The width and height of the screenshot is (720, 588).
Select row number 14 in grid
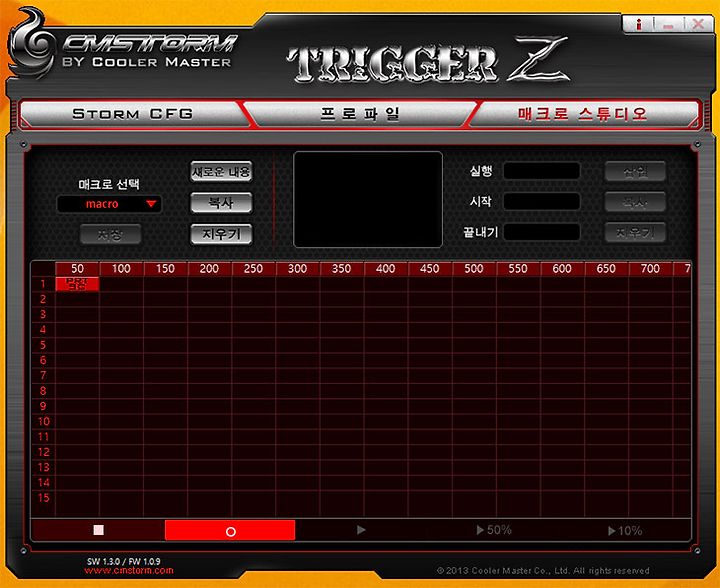[x=43, y=482]
